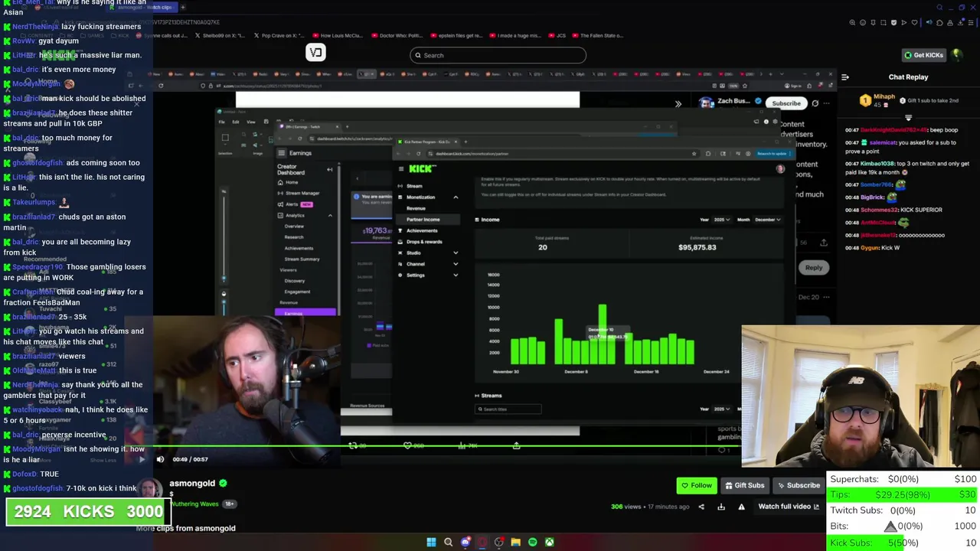This screenshot has width=980, height=551.
Task: Select Achievements in Kick sidebar
Action: coord(422,230)
